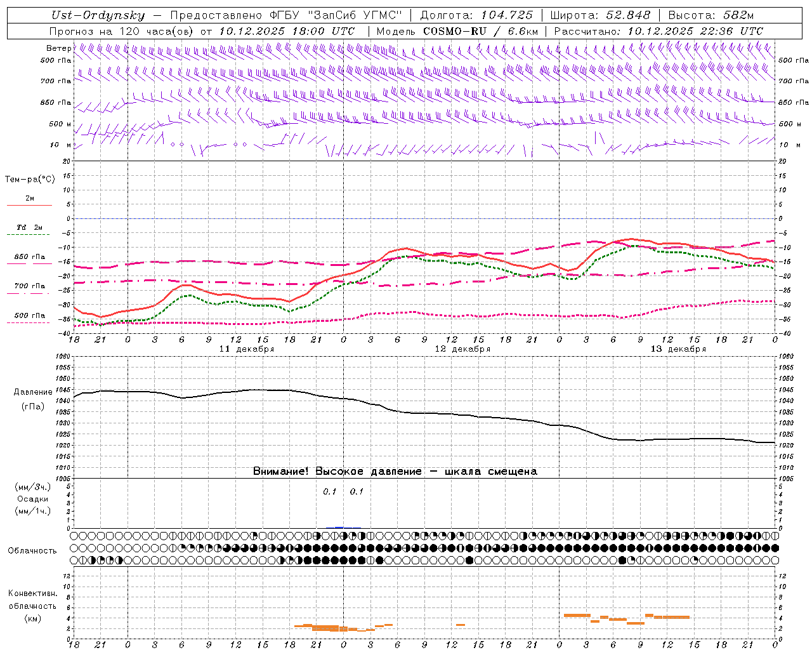Click the "(мм/3ч.)" precipitation unit label
Screen dimensions: 812x650
[33, 487]
